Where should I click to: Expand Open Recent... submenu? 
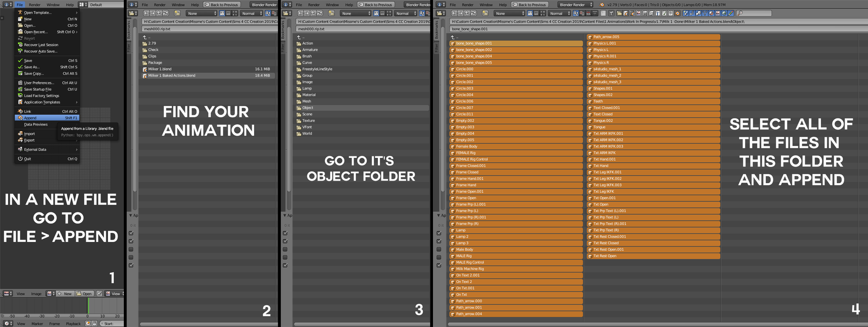click(x=47, y=32)
